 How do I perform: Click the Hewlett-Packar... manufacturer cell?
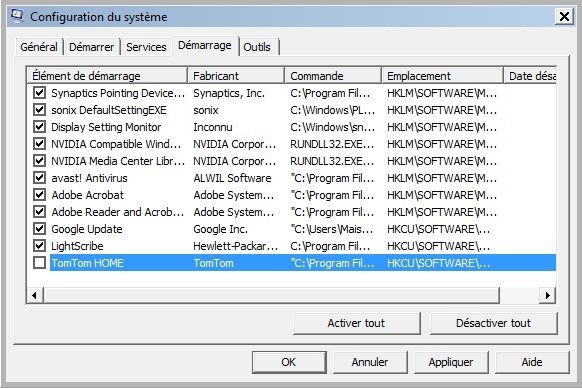coord(235,246)
